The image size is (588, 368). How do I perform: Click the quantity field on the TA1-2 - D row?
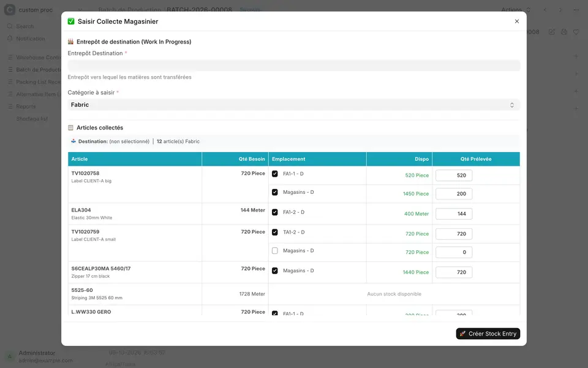point(454,234)
